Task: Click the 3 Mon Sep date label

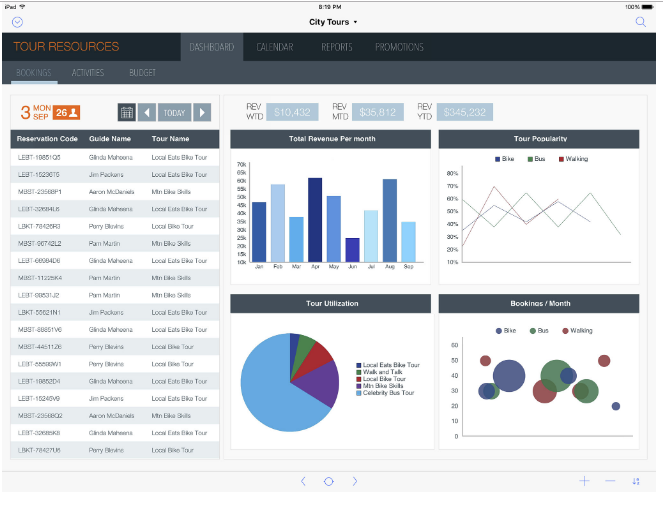Action: (x=36, y=112)
